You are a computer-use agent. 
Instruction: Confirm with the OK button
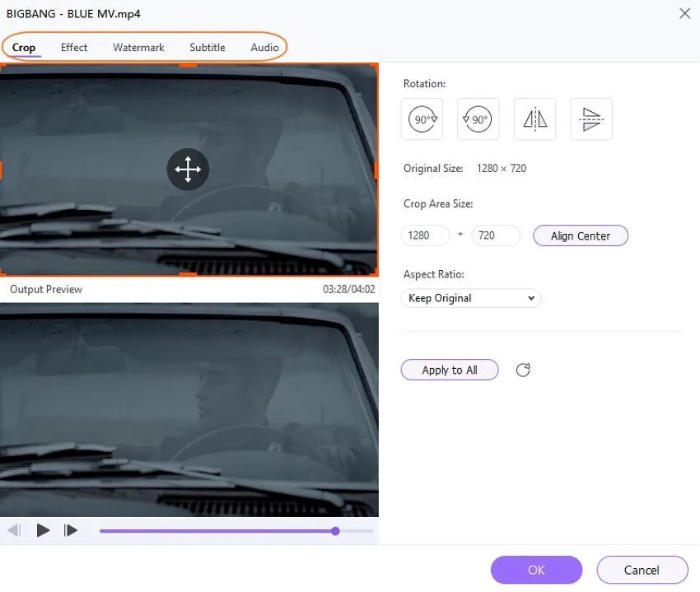pyautogui.click(x=536, y=570)
